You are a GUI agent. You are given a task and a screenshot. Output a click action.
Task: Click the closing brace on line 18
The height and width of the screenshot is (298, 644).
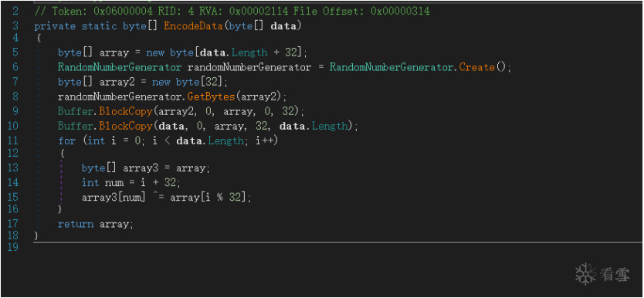pyautogui.click(x=36, y=235)
